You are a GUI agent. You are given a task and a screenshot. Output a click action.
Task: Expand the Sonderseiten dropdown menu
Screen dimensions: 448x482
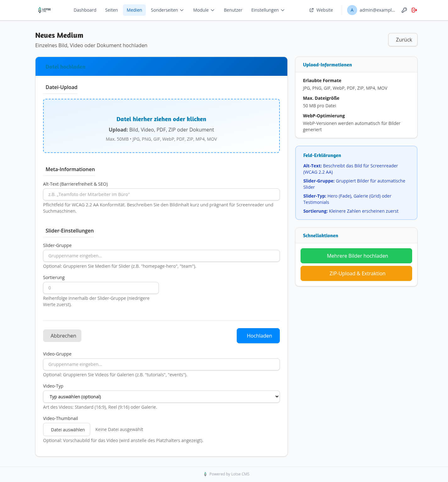tap(167, 10)
